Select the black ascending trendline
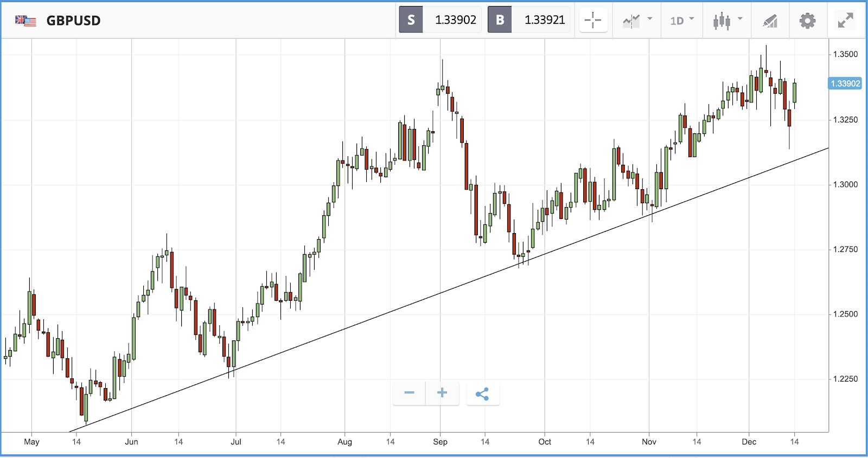 tap(449, 290)
